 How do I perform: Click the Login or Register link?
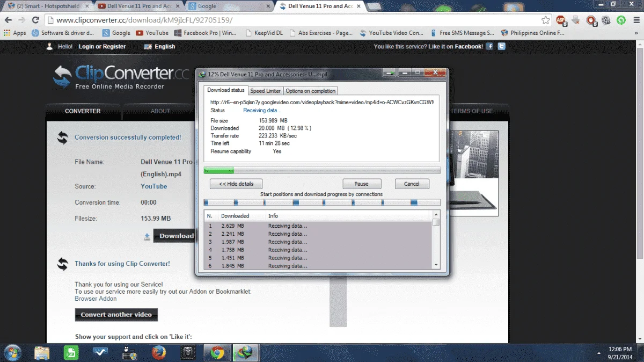[x=102, y=47]
